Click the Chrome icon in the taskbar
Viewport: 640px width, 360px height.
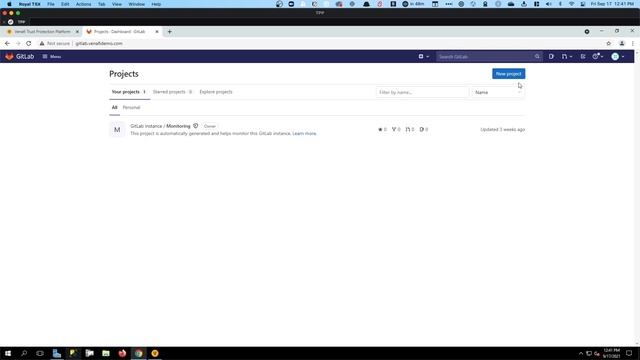[x=138, y=353]
